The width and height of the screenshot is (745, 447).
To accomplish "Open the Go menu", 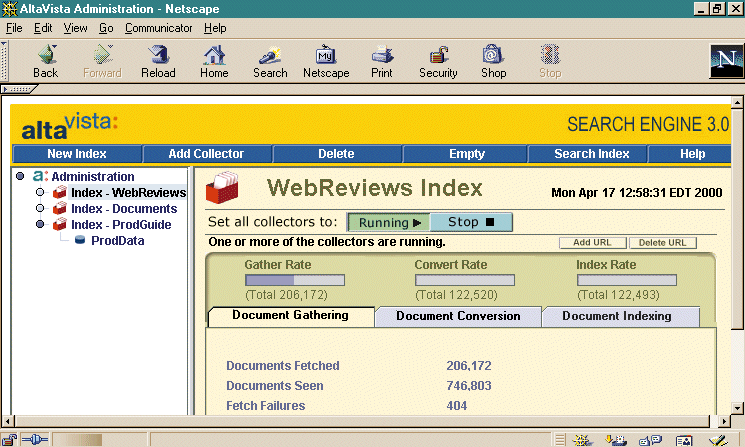I will (106, 28).
